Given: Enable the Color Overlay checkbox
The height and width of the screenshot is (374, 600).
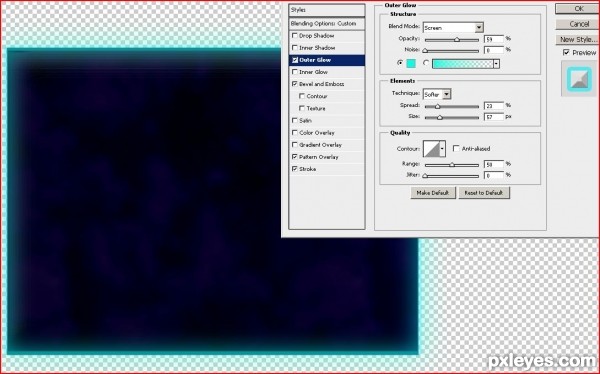Looking at the screenshot, I should click(x=294, y=133).
